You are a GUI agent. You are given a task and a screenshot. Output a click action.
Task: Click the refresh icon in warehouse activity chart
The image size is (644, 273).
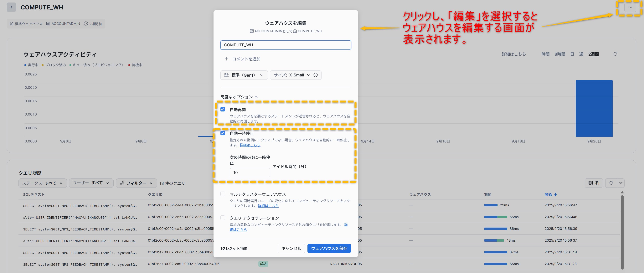[x=615, y=54]
